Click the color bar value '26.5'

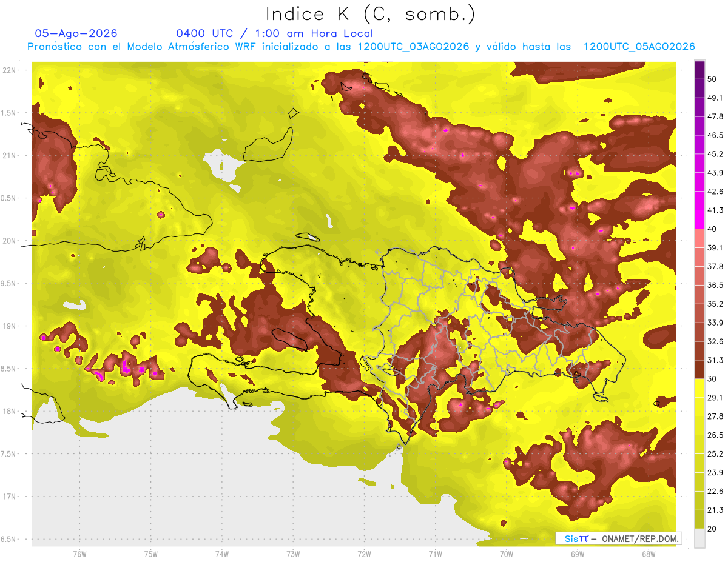[x=715, y=435]
